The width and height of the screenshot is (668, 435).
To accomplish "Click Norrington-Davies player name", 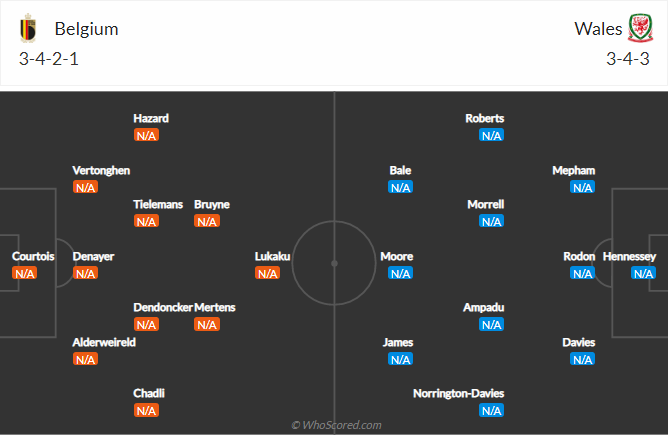I will coord(459,393).
